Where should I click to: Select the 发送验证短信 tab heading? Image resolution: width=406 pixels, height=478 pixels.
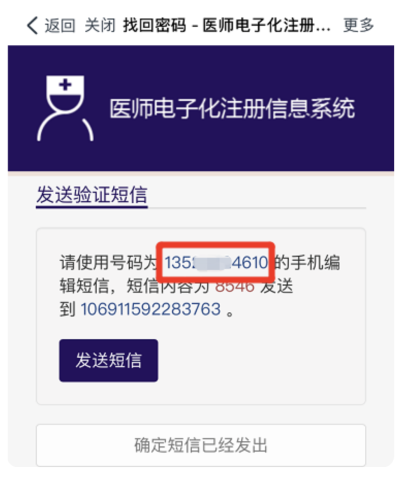[x=92, y=195]
